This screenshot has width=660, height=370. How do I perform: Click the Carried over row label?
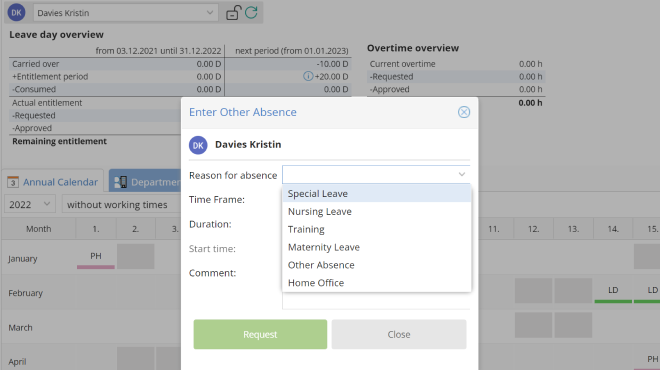pos(35,64)
